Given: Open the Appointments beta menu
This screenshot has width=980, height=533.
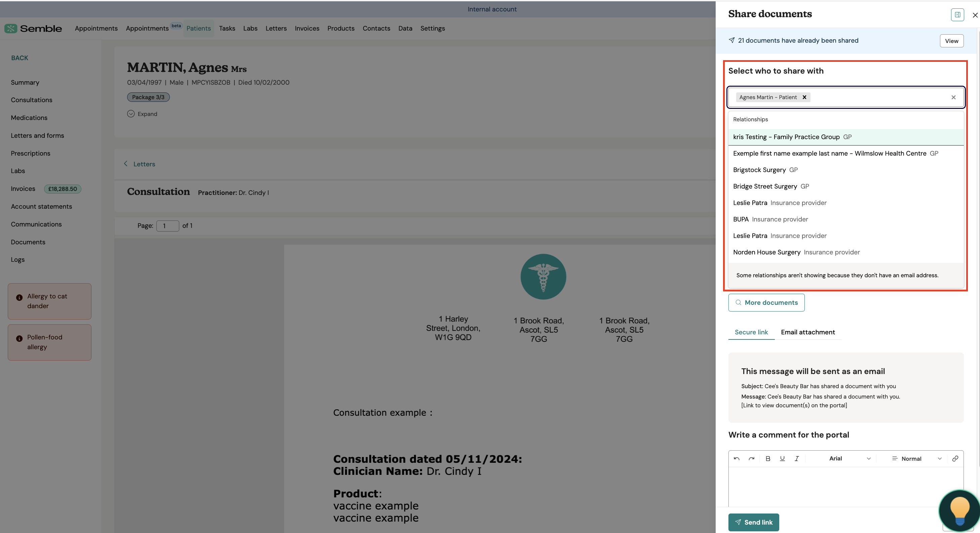Looking at the screenshot, I should tap(154, 28).
